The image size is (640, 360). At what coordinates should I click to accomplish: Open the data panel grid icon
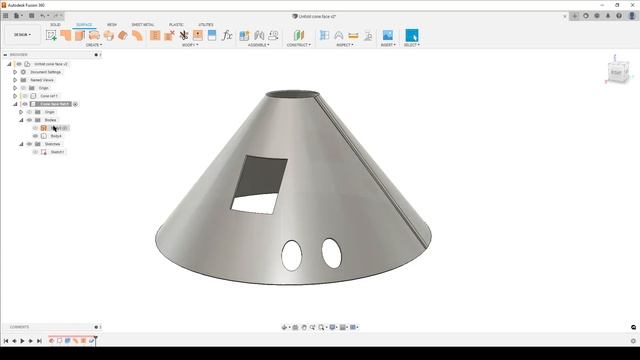pos(6,16)
